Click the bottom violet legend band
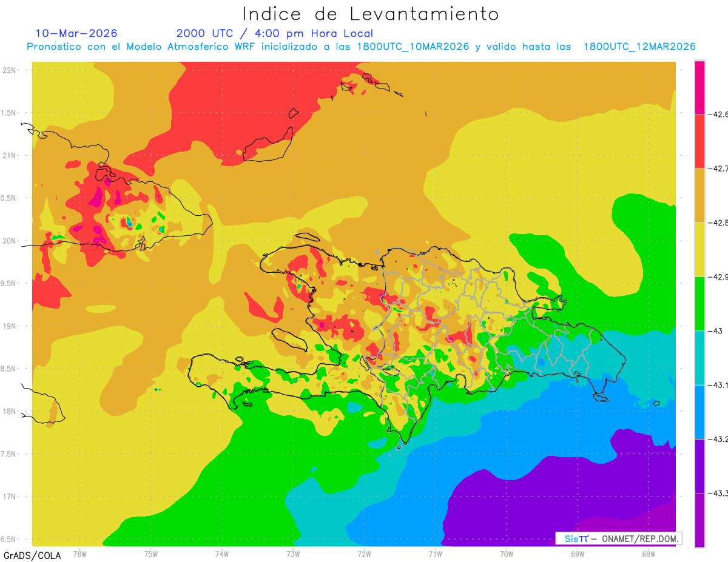This screenshot has width=728, height=562. [699, 520]
